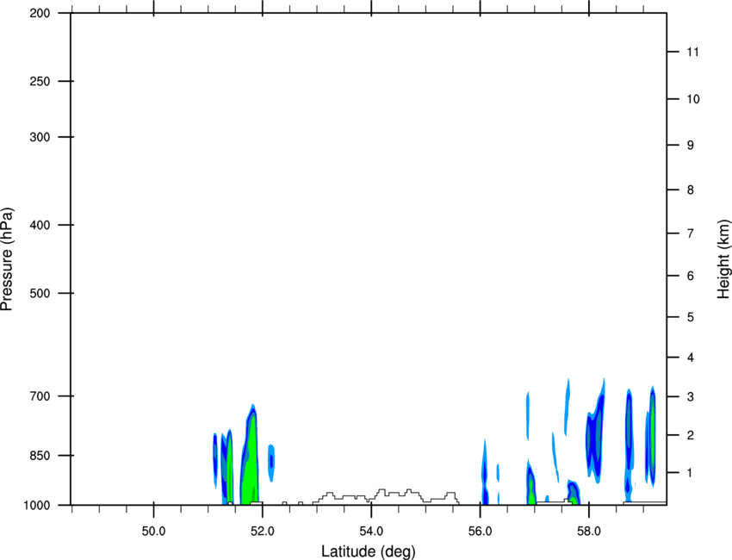732x560 pixels.
Task: Select the 200 pressure tick label
Action: point(40,14)
